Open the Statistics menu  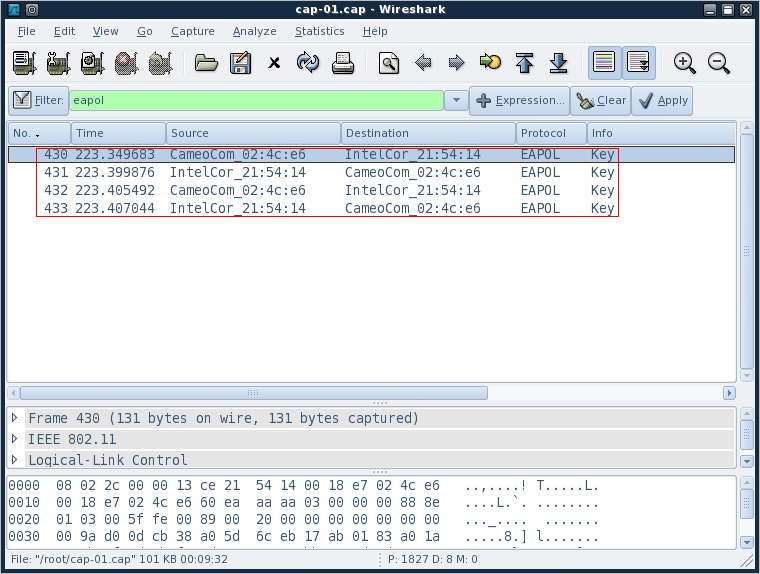(319, 31)
